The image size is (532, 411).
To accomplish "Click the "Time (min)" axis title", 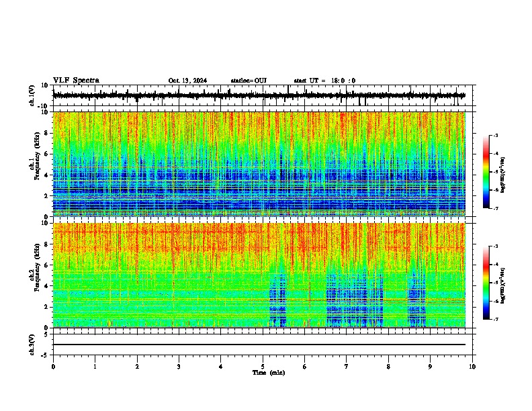I will 269,373.
